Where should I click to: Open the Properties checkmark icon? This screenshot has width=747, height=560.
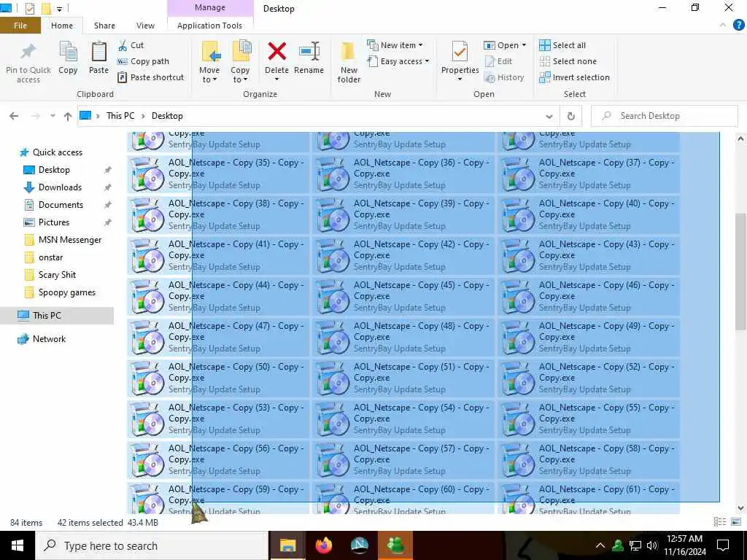[460, 52]
